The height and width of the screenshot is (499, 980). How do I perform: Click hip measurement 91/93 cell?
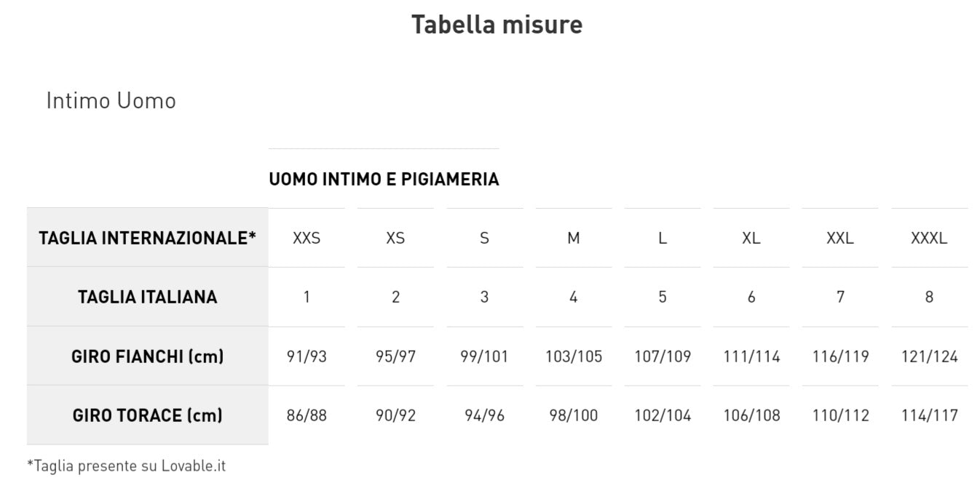[307, 356]
